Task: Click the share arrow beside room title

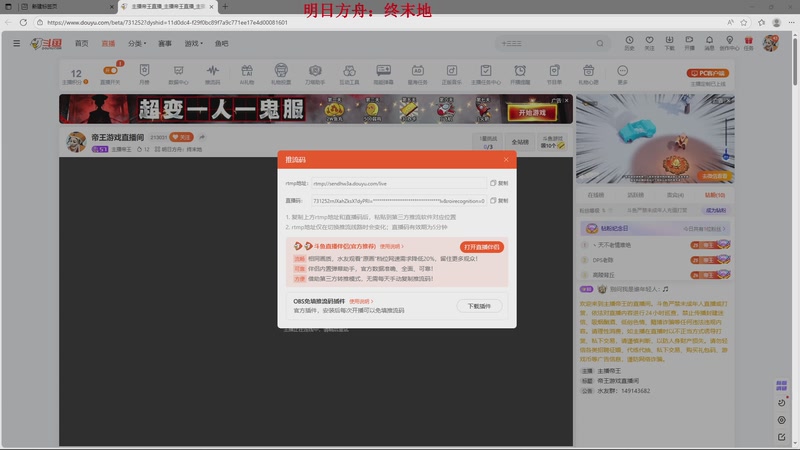Action: click(202, 137)
